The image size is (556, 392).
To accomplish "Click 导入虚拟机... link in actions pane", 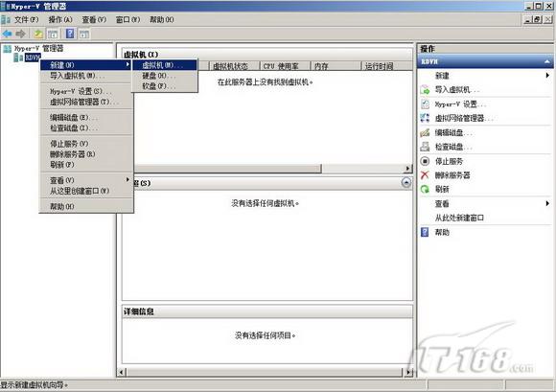I will [457, 90].
